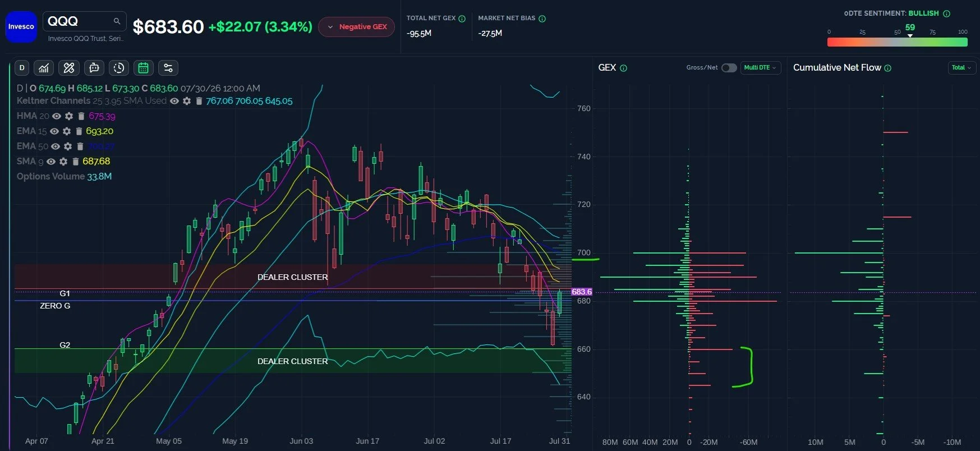Click the EMA 15 value 693.20
The image size is (980, 451).
[99, 131]
